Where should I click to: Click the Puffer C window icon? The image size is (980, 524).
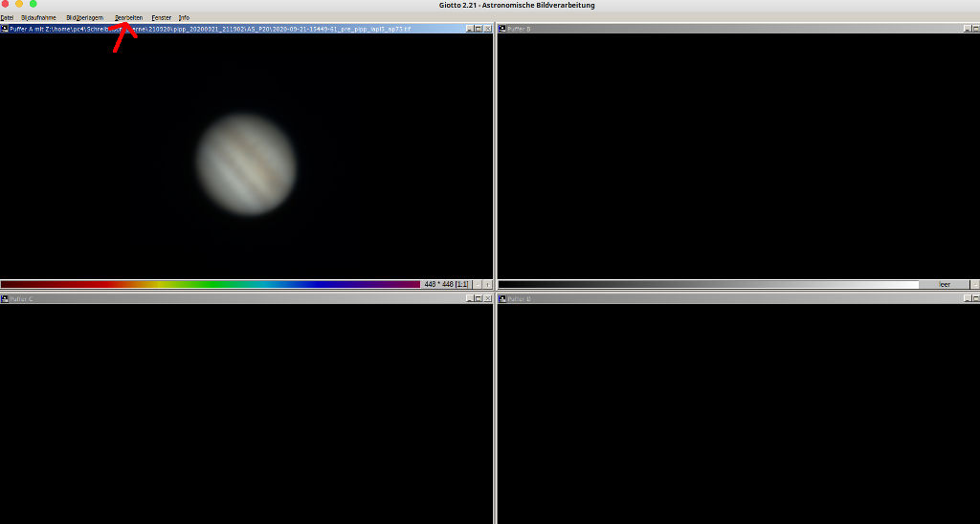5,299
